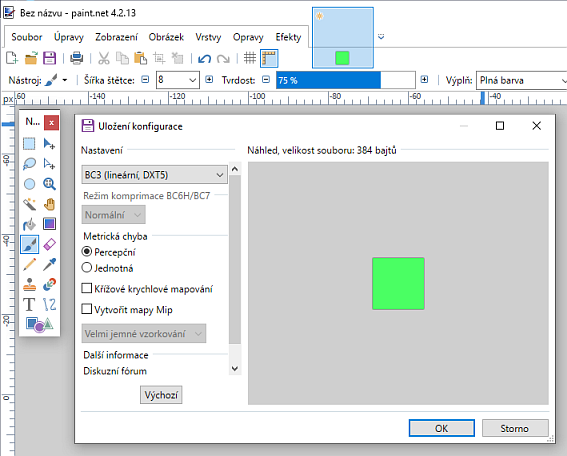Toggle the pixel grid icon

(x=250, y=58)
